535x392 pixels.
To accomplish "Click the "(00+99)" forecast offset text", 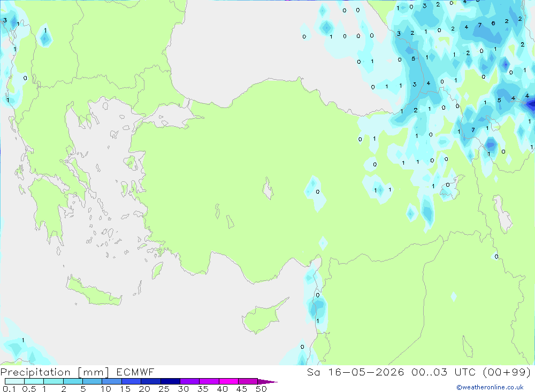I will [x=507, y=372].
